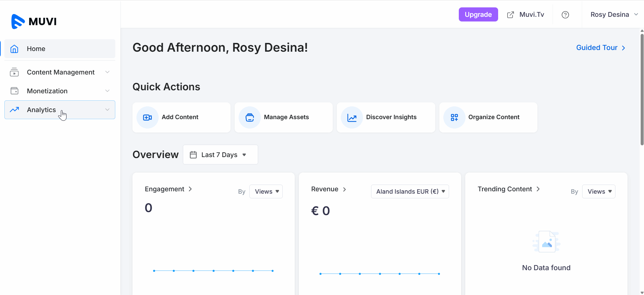Click the purple Upgrade button
Screen dimensions: 644x295
point(478,14)
